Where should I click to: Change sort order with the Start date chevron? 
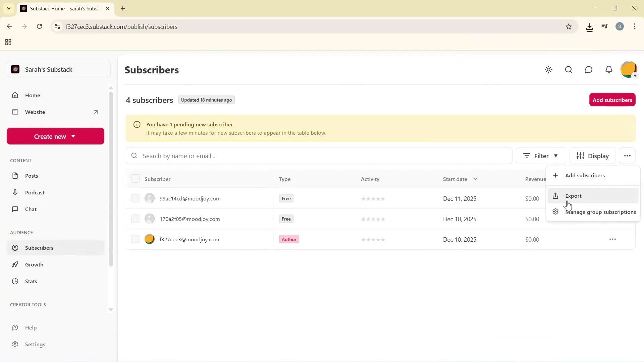coord(476,179)
